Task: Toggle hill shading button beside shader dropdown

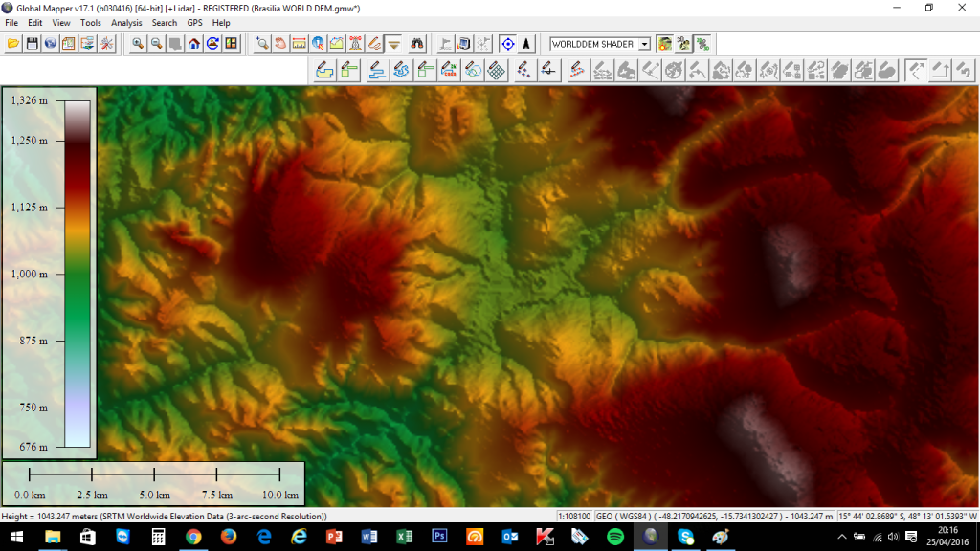Action: point(664,43)
